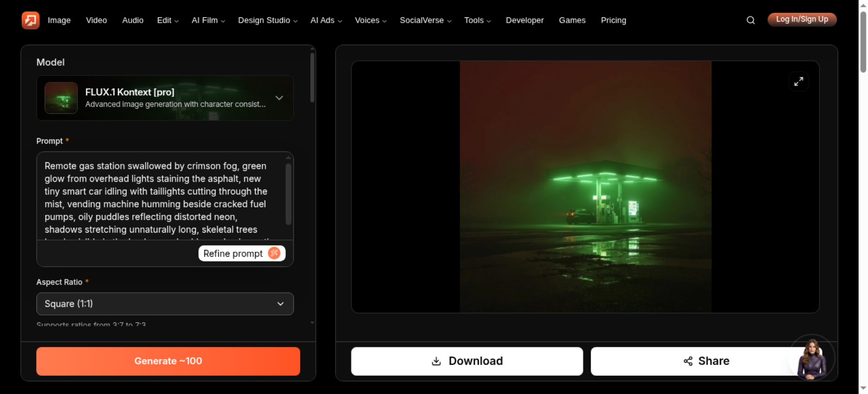The image size is (868, 394).
Task: Go to the Video section
Action: [96, 20]
